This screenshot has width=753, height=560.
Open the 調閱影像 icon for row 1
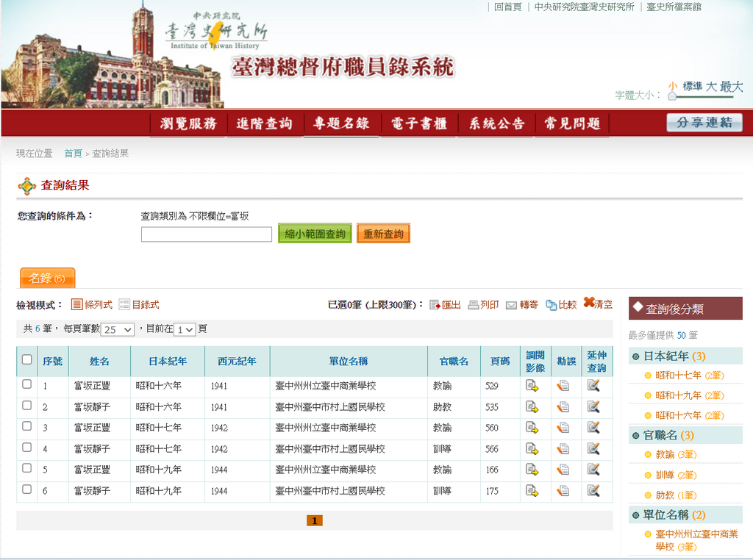click(x=532, y=386)
